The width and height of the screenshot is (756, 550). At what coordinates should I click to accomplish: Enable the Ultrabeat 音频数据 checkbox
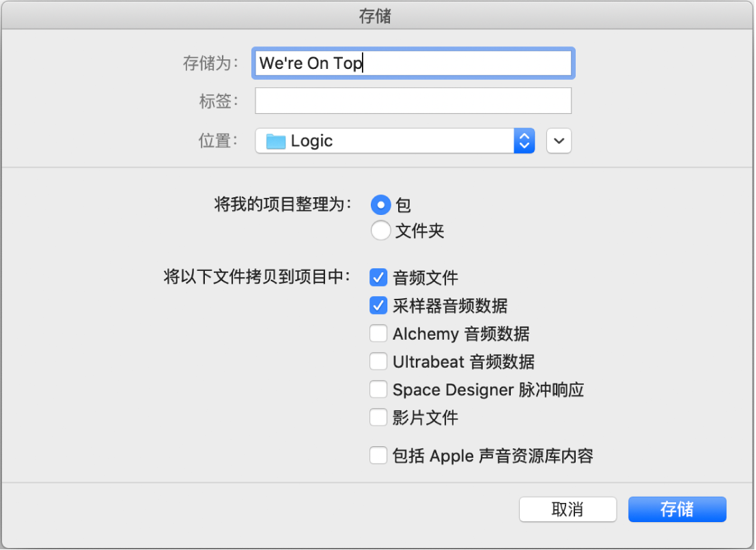point(378,361)
